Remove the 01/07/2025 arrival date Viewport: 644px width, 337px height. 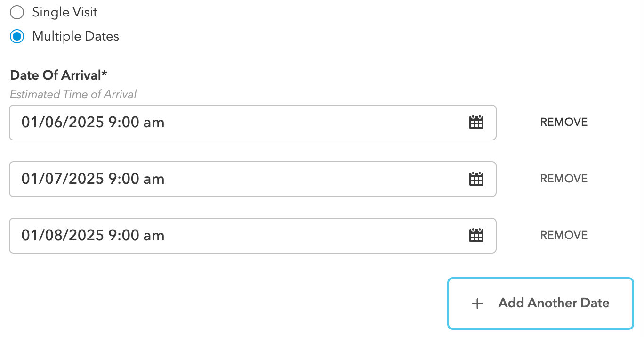pyautogui.click(x=564, y=179)
